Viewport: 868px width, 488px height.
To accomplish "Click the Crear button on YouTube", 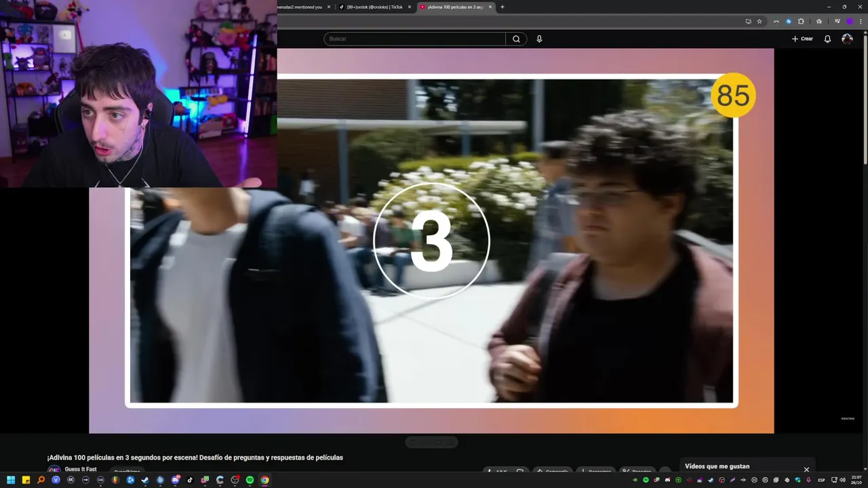I will pyautogui.click(x=802, y=39).
